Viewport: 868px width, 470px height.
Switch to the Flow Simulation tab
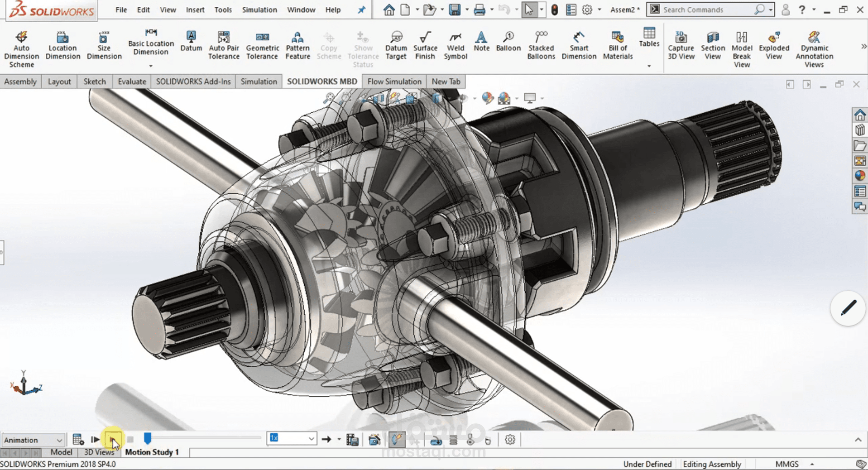pos(393,82)
